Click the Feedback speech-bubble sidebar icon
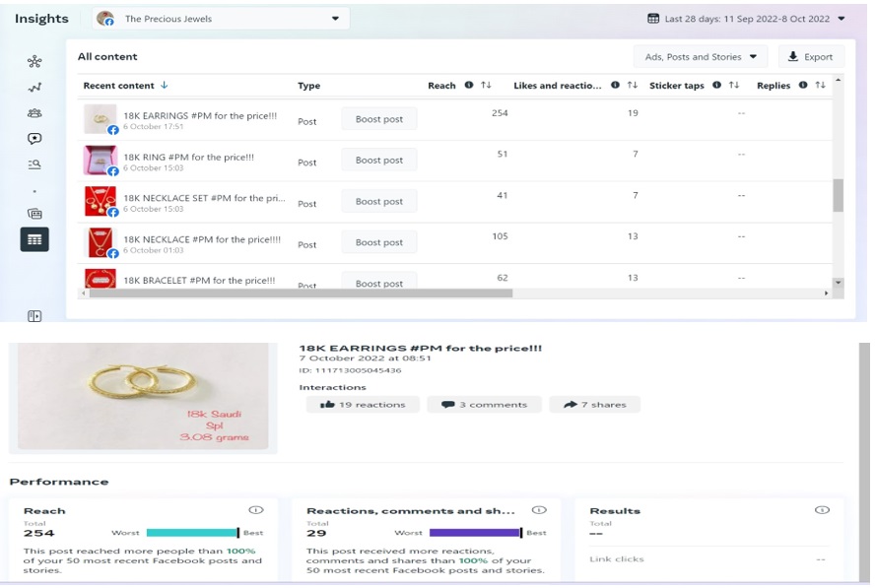875x588 pixels. (34, 139)
